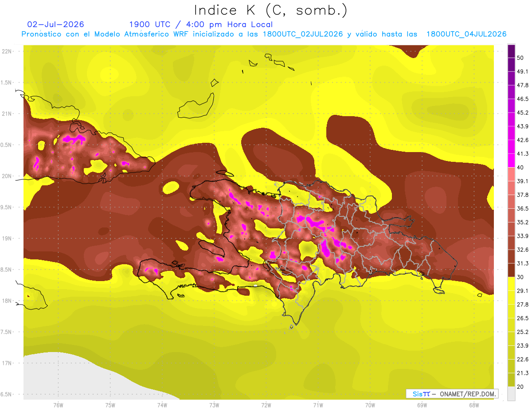Select the date text '02-Jul-2026'
Viewport: 532px width, 411px height.
coord(56,24)
